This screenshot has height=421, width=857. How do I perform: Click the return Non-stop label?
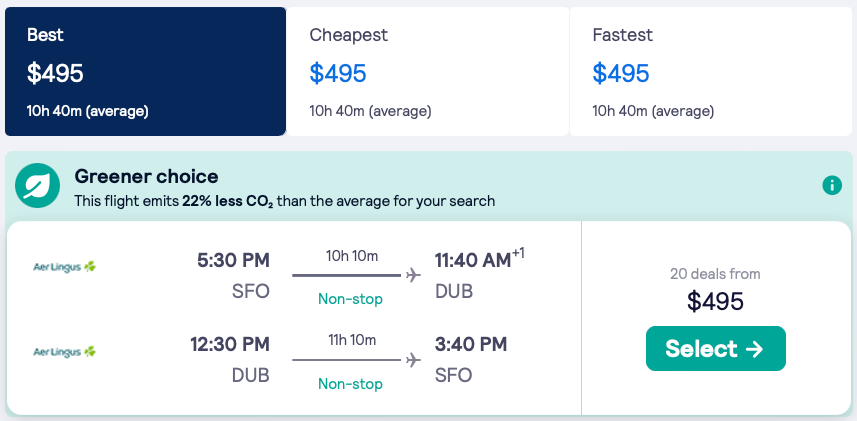pyautogui.click(x=350, y=384)
